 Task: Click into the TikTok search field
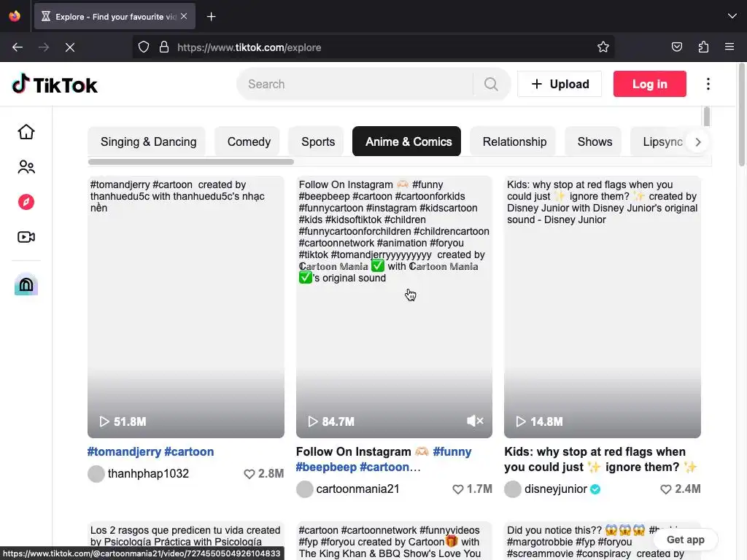[360, 85]
